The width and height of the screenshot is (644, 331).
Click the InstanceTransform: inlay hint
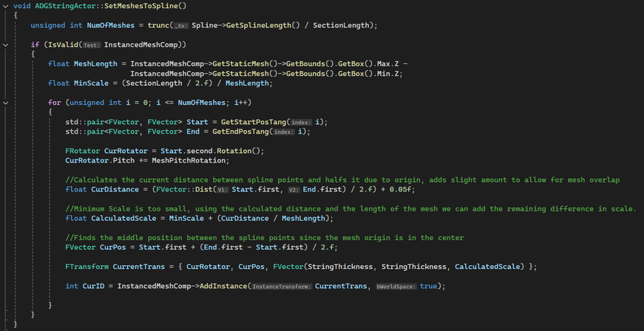282,286
